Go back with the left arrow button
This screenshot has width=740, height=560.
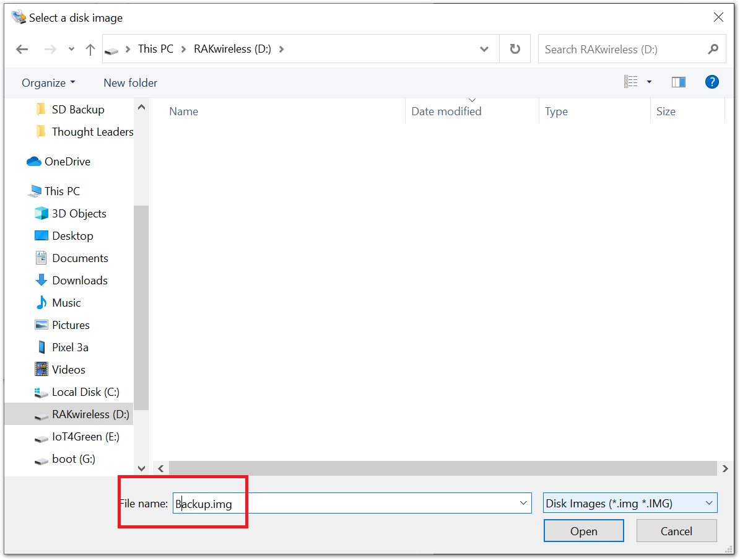coord(22,49)
